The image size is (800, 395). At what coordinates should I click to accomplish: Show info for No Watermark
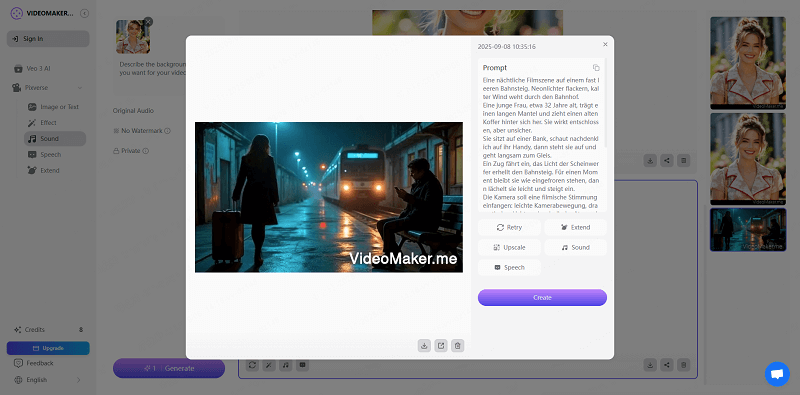167,131
